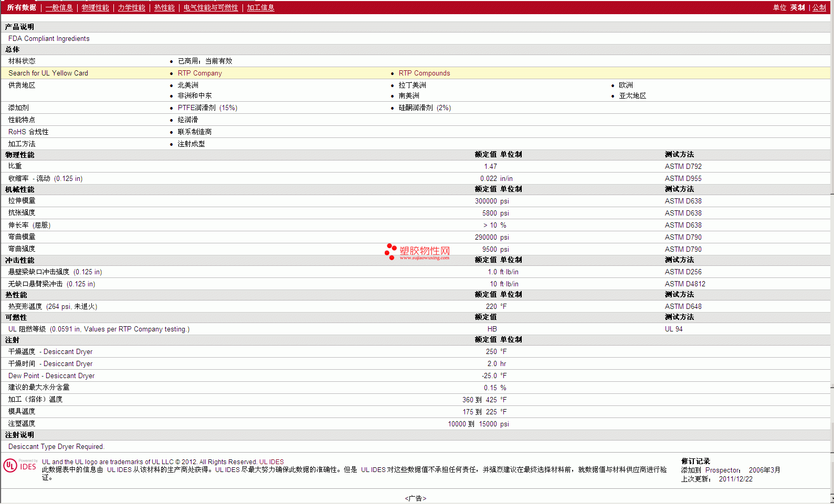The height and width of the screenshot is (504, 834).
Task: Click Search for UL Yellow Card
Action: [48, 73]
